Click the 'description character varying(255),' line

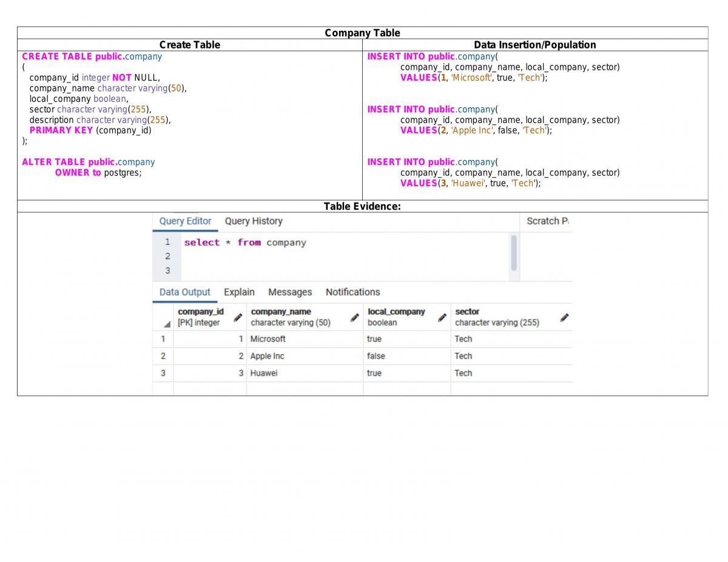[x=100, y=119]
